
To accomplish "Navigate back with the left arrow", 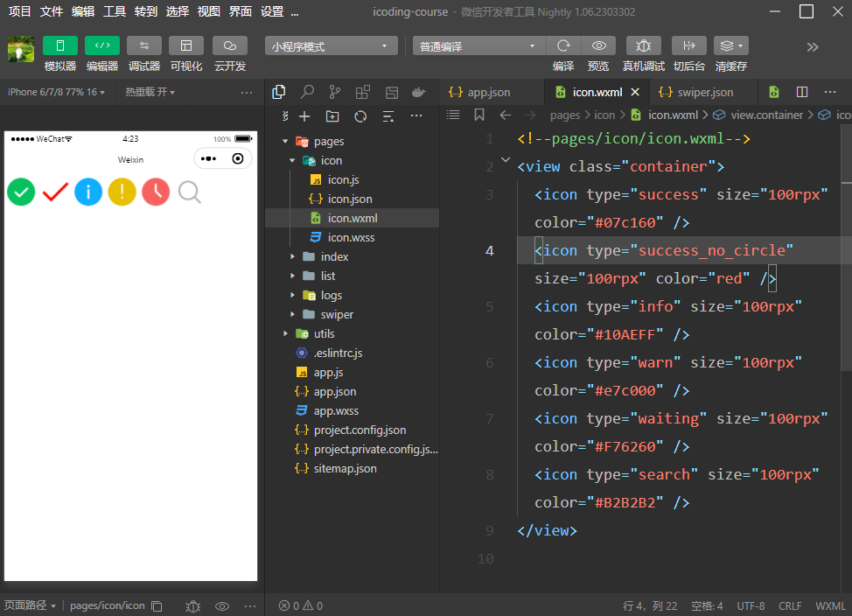I will pos(506,115).
